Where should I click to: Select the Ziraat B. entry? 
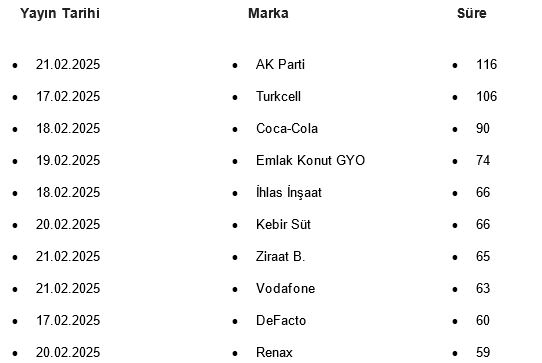pyautogui.click(x=280, y=257)
